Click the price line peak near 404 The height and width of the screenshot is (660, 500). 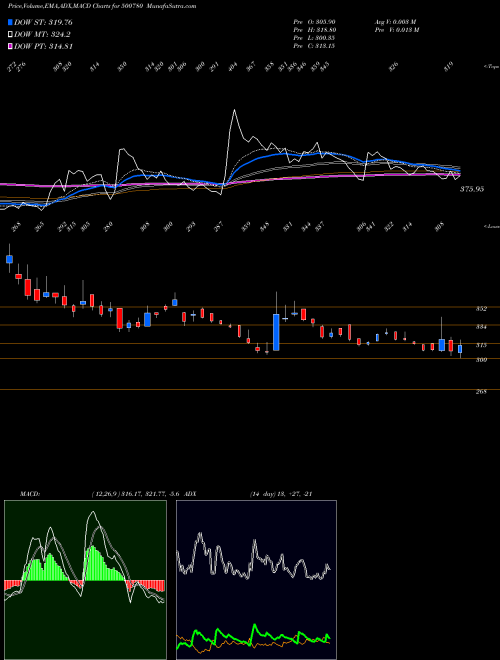pyautogui.click(x=234, y=111)
